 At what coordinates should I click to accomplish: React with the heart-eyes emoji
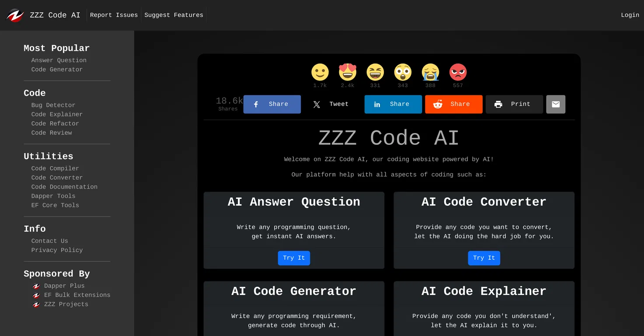click(x=348, y=72)
